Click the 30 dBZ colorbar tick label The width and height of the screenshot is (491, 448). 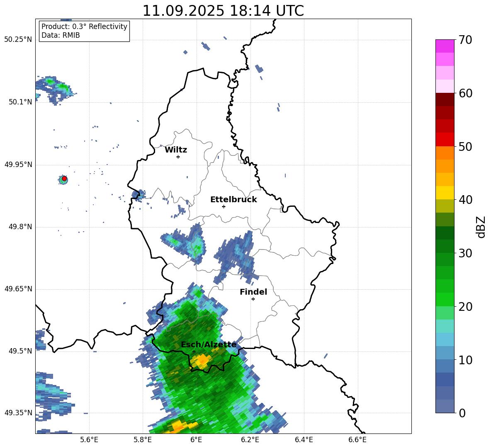click(x=465, y=253)
